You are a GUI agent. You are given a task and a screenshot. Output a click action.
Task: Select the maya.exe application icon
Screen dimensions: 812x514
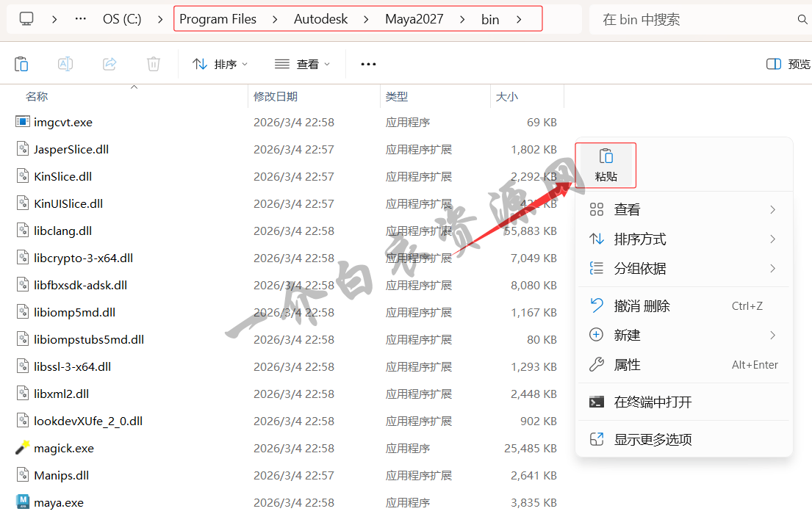tap(23, 503)
